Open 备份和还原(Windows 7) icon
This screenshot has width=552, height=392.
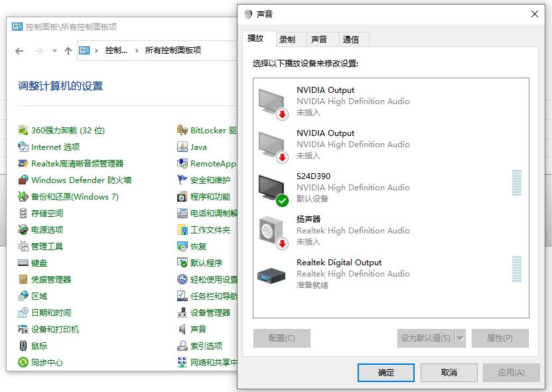click(x=23, y=196)
